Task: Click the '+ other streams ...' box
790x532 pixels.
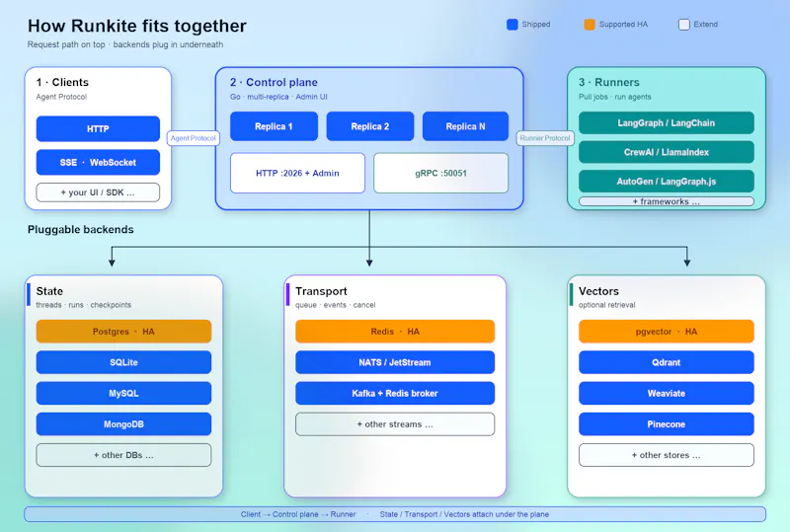Action: 395,424
